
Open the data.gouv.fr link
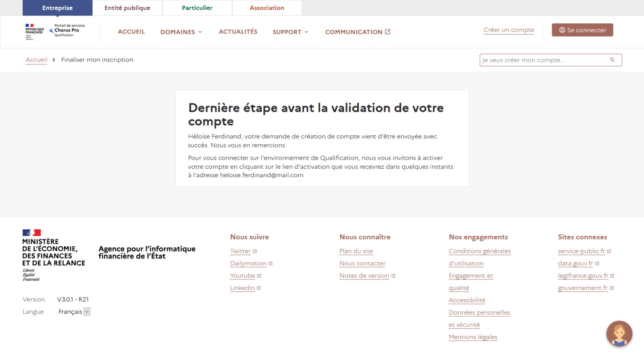point(575,263)
